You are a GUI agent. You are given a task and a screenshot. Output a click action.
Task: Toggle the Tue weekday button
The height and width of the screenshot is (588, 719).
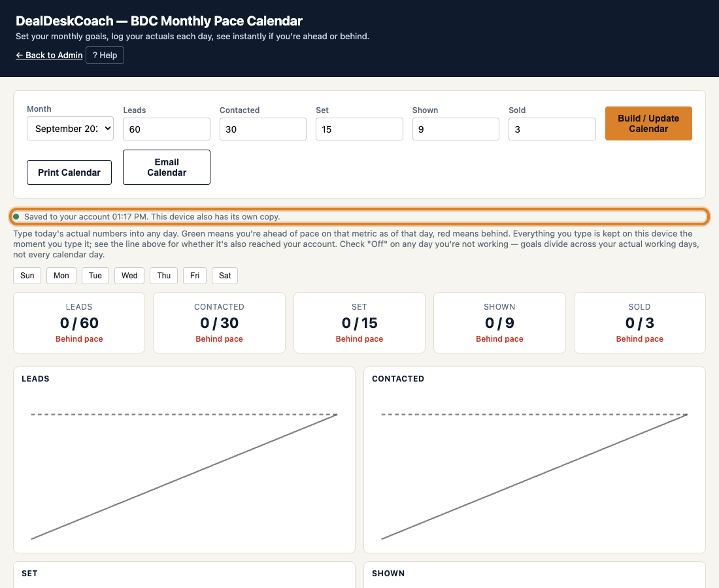coord(95,276)
